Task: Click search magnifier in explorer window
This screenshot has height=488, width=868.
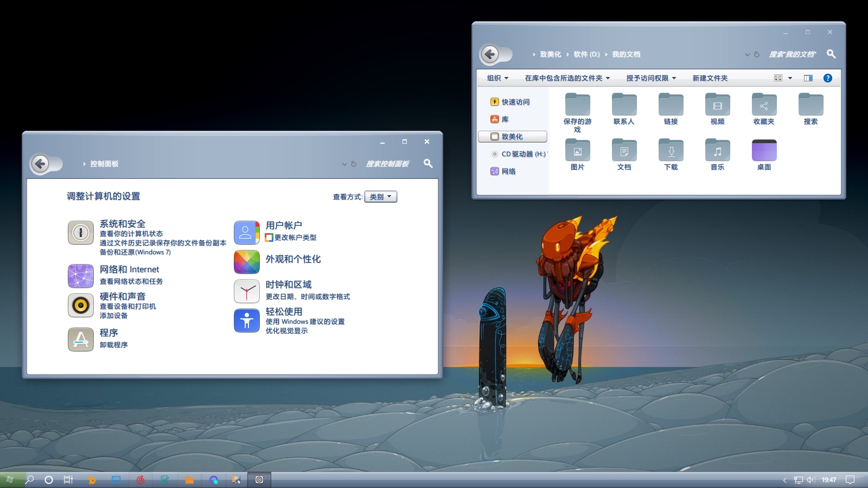Action: click(831, 54)
